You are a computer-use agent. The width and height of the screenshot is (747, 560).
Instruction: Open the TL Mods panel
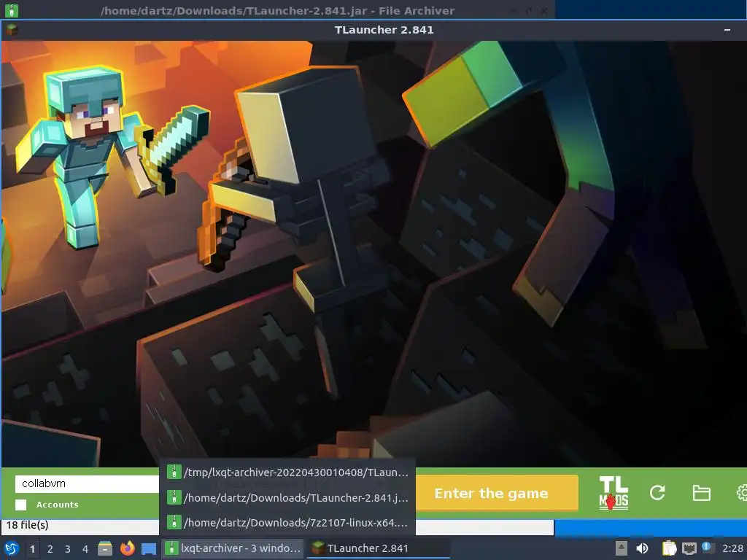coord(613,493)
